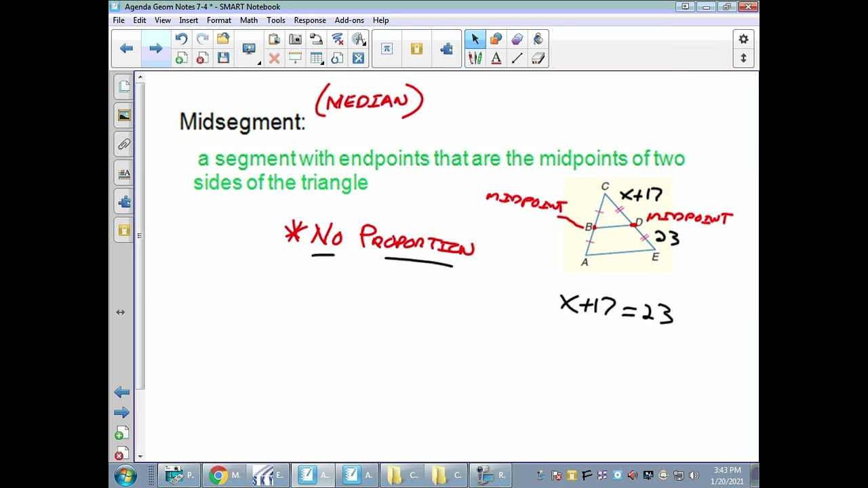This screenshot has width=868, height=488.
Task: Open the Response menu
Action: click(310, 20)
